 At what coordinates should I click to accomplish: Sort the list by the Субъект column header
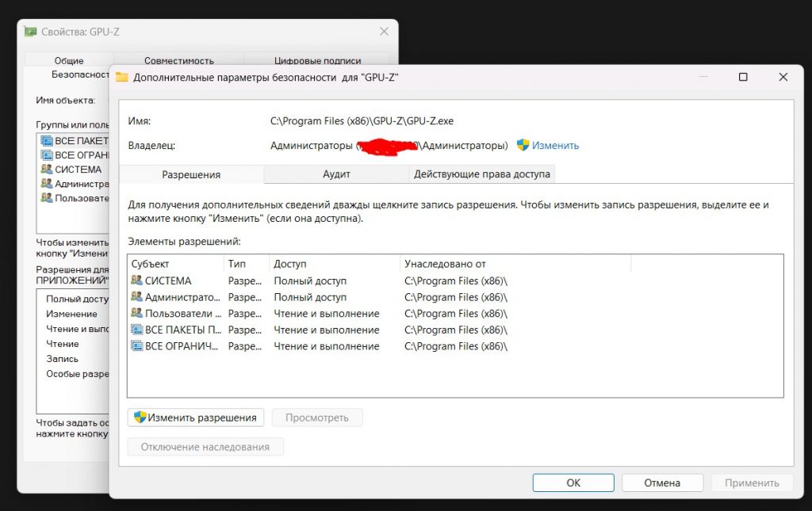(176, 264)
